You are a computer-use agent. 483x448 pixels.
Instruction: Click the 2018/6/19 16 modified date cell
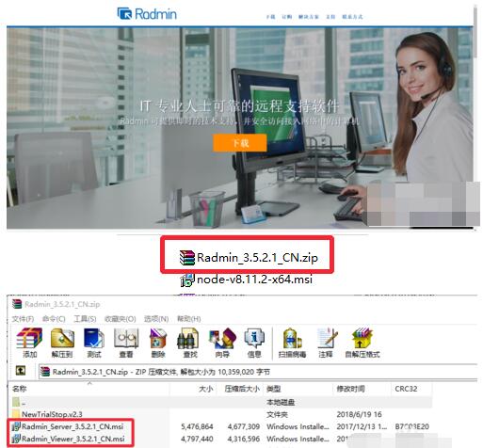pos(359,414)
